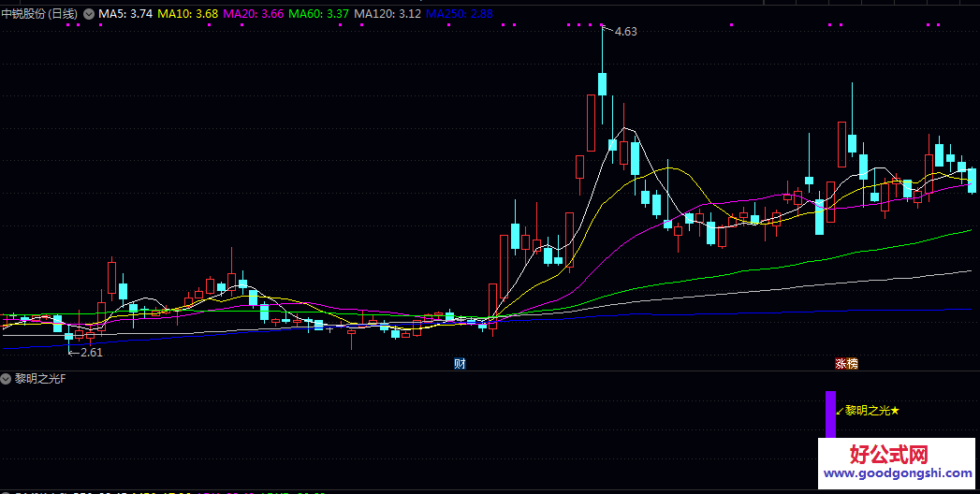Image resolution: width=980 pixels, height=494 pixels.
Task: Select the yellow MA10 moving average label
Action: coord(187,14)
